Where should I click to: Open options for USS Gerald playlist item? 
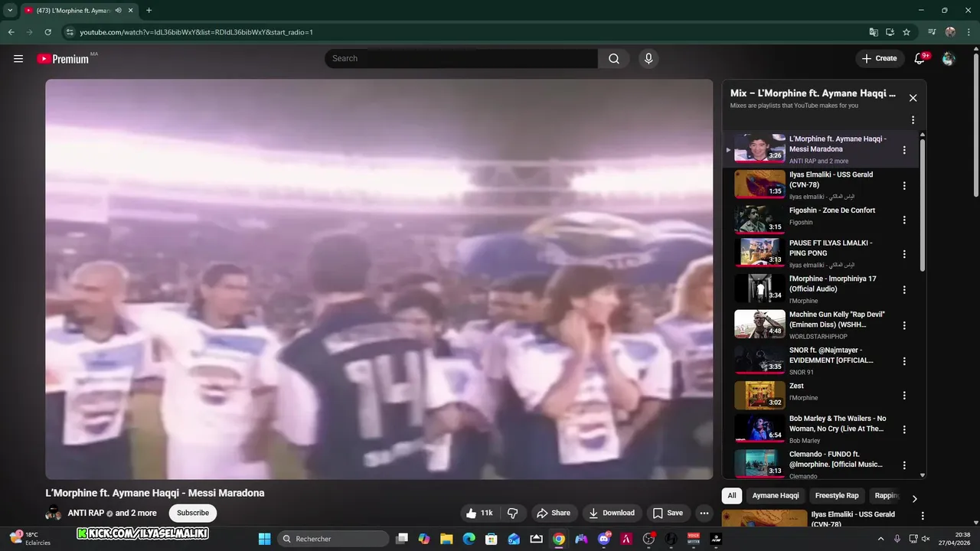point(904,185)
